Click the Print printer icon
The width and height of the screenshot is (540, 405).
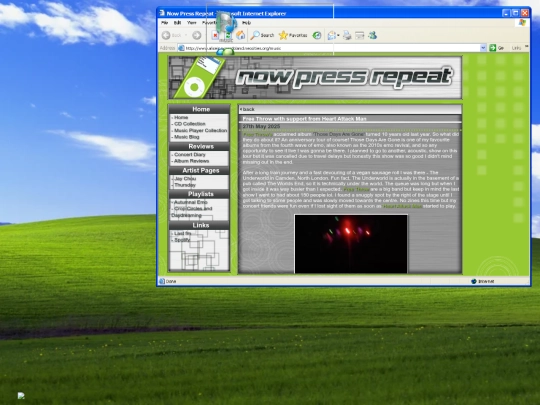tap(347, 35)
